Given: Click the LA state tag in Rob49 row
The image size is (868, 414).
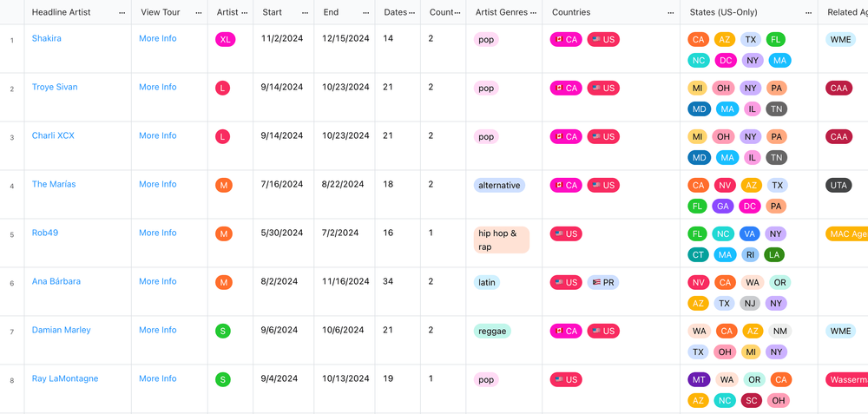Looking at the screenshot, I should click(774, 254).
